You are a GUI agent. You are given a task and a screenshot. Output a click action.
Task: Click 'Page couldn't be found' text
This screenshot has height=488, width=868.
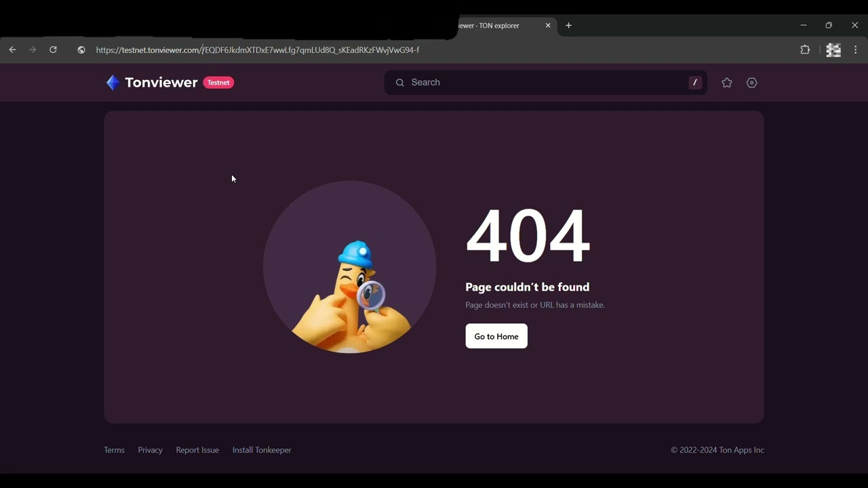click(x=528, y=287)
